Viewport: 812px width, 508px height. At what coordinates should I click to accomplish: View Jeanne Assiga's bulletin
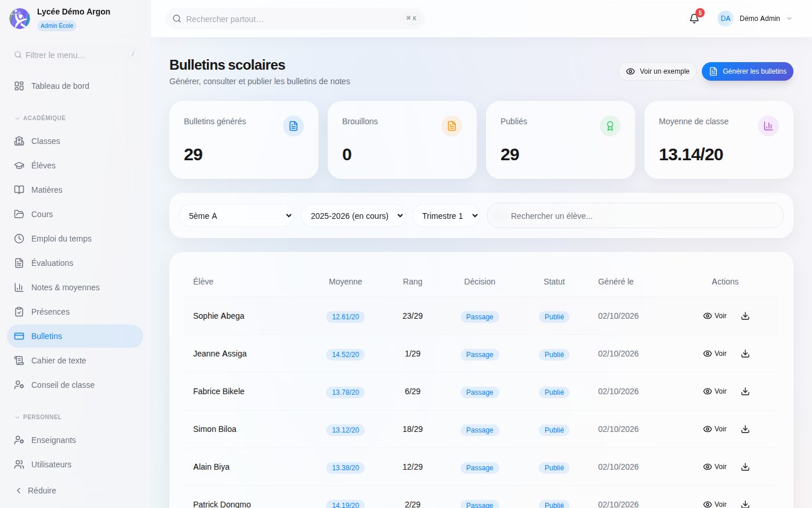[715, 354]
